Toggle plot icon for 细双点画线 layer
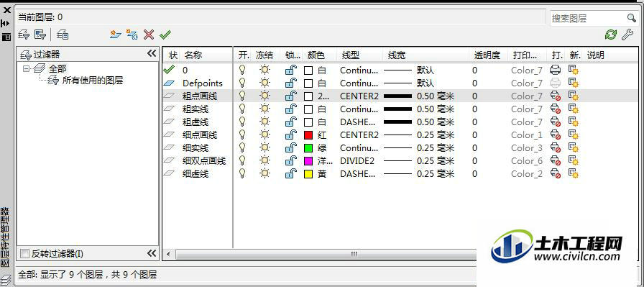This screenshot has width=644, height=287. click(x=556, y=161)
